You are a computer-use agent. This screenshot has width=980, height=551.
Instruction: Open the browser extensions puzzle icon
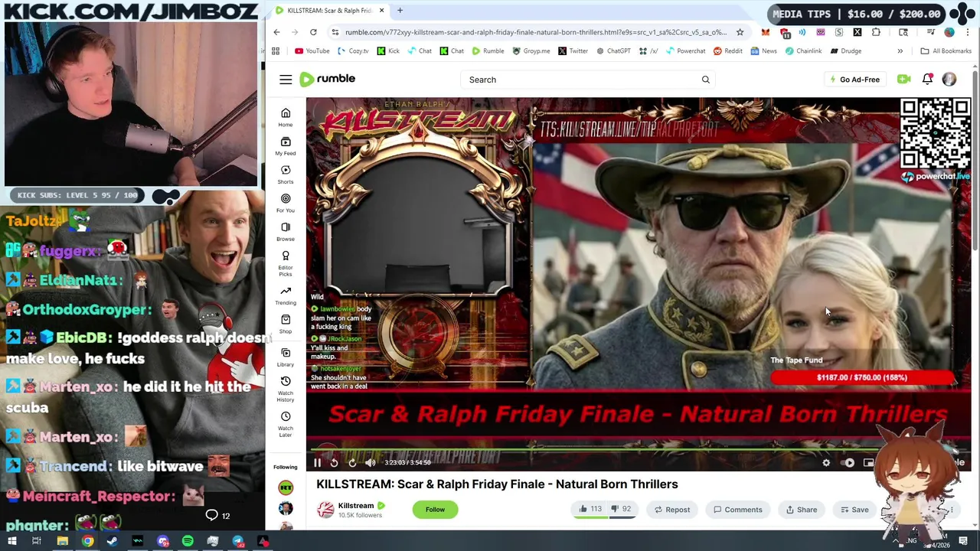coord(876,32)
